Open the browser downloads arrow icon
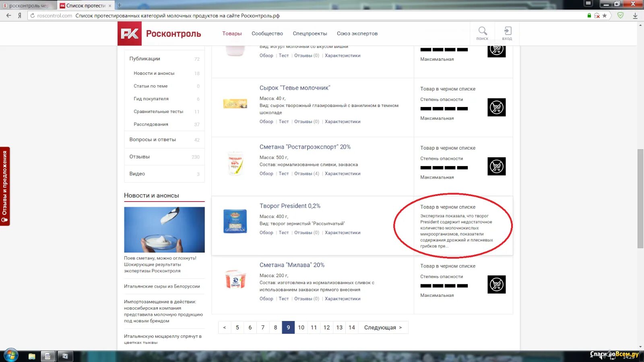Viewport: 644px width, 362px height. (635, 16)
